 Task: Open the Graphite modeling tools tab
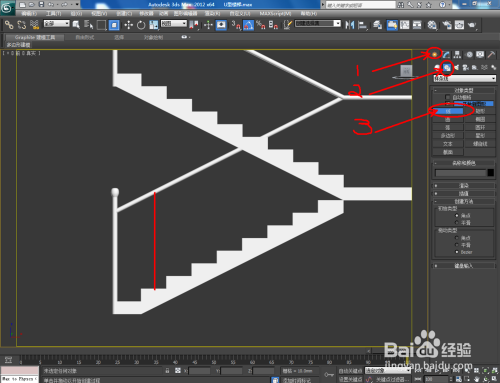coord(35,37)
